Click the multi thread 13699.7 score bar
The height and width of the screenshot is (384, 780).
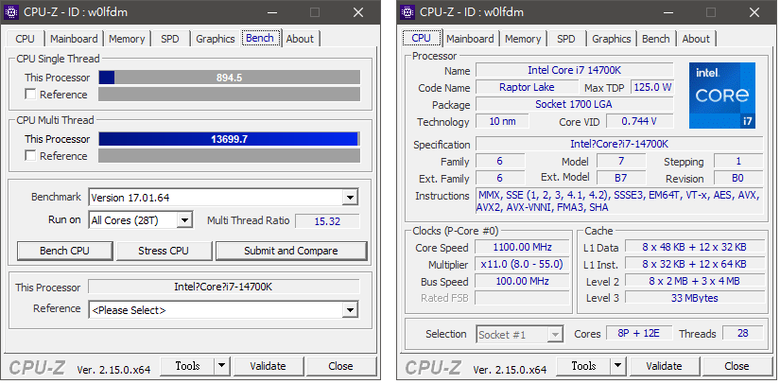229,139
